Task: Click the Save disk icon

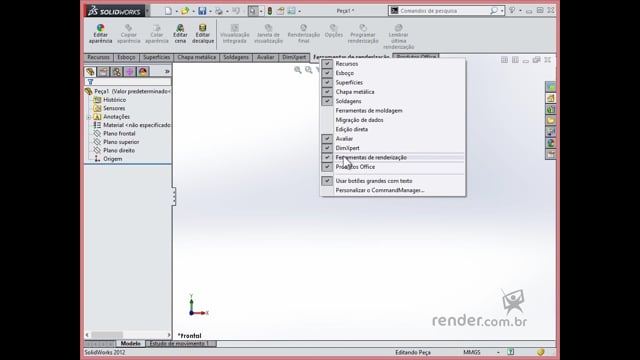Action: (202, 11)
